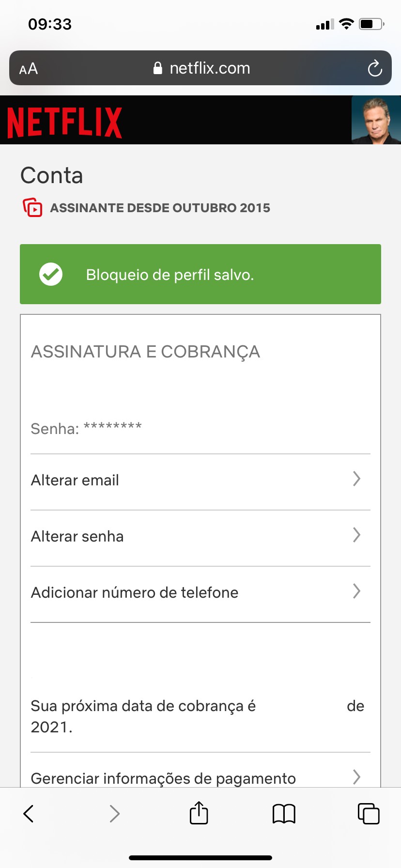
Task: Open the Alterar senha link
Action: point(77,536)
